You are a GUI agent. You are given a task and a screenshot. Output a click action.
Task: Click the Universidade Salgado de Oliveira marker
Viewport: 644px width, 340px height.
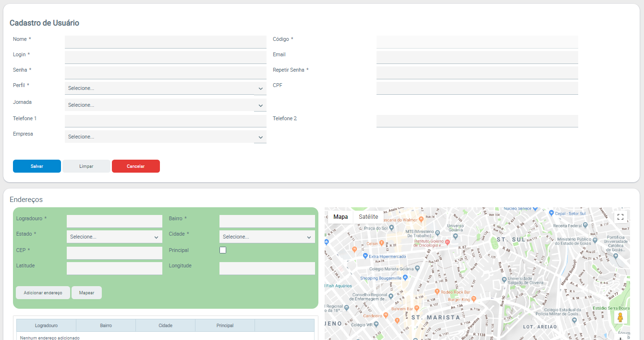coord(504,278)
